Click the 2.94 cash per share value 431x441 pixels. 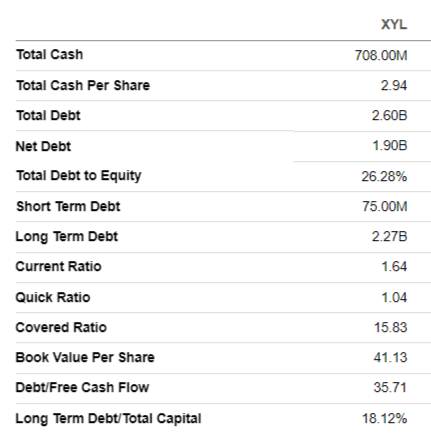tap(394, 85)
